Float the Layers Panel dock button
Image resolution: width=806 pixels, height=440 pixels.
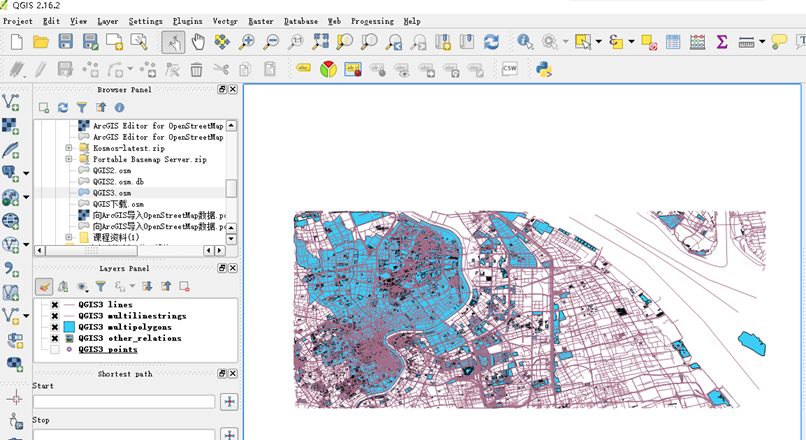click(222, 268)
